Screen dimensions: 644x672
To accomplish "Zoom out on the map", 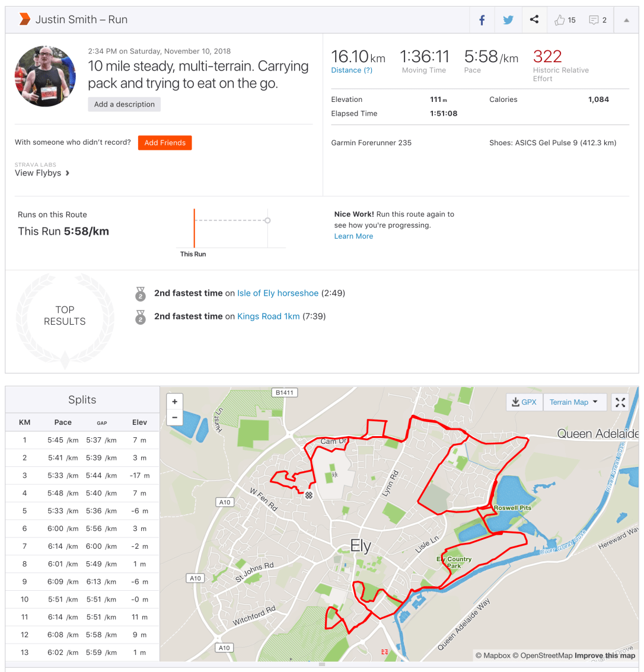I will coord(175,417).
